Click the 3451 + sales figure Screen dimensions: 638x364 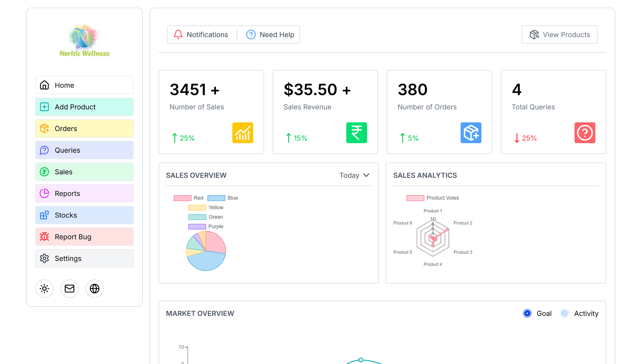(195, 90)
